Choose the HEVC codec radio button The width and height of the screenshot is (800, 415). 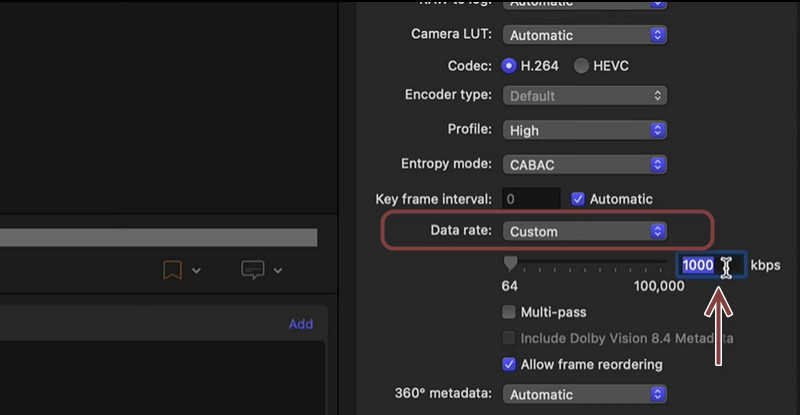pos(582,65)
